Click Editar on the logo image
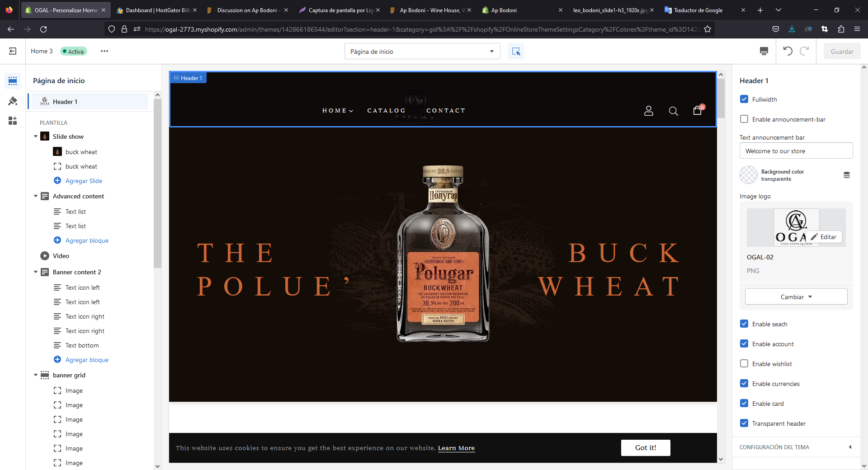Image resolution: width=868 pixels, height=470 pixels. point(824,237)
